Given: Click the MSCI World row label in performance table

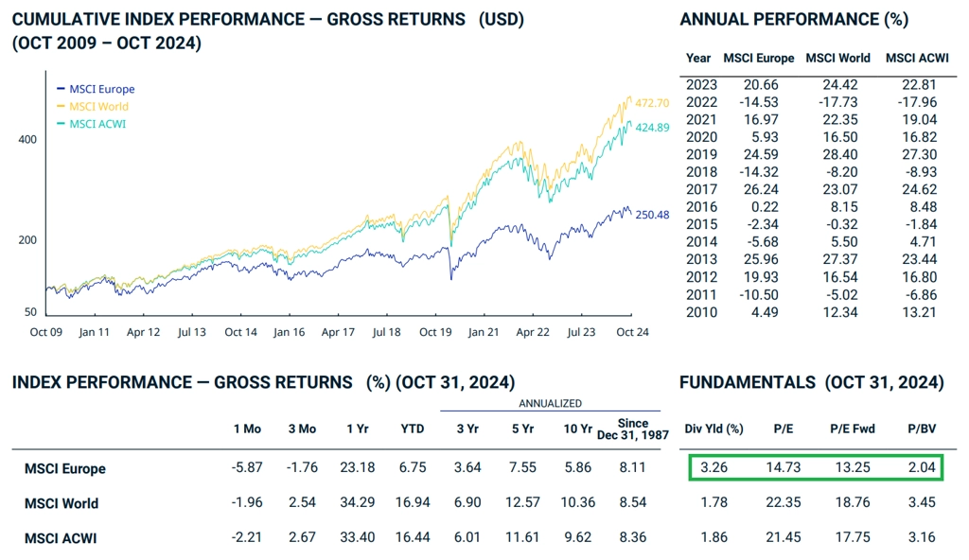Looking at the screenshot, I should click(62, 504).
